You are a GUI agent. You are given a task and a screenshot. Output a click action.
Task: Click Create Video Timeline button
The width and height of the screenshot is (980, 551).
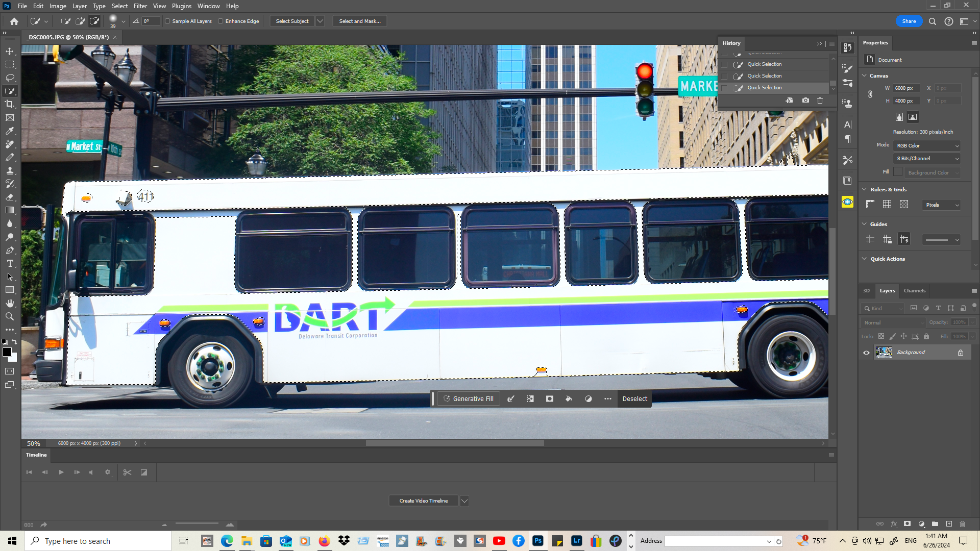(x=424, y=501)
